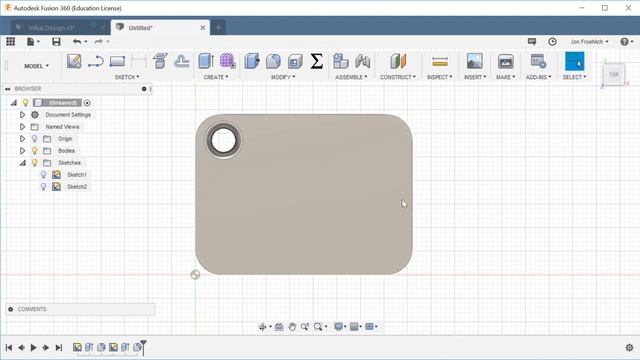Open the Jon Froehlich account dropdown

[x=589, y=42]
